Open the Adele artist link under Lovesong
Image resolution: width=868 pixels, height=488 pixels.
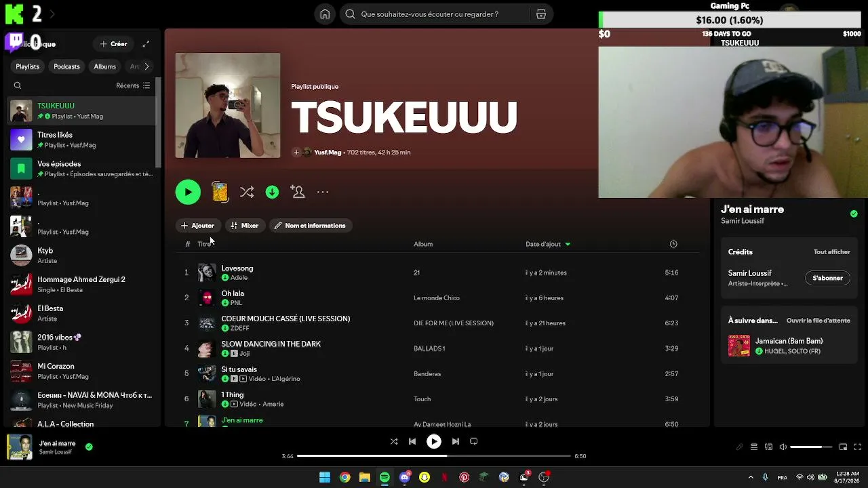(x=239, y=278)
